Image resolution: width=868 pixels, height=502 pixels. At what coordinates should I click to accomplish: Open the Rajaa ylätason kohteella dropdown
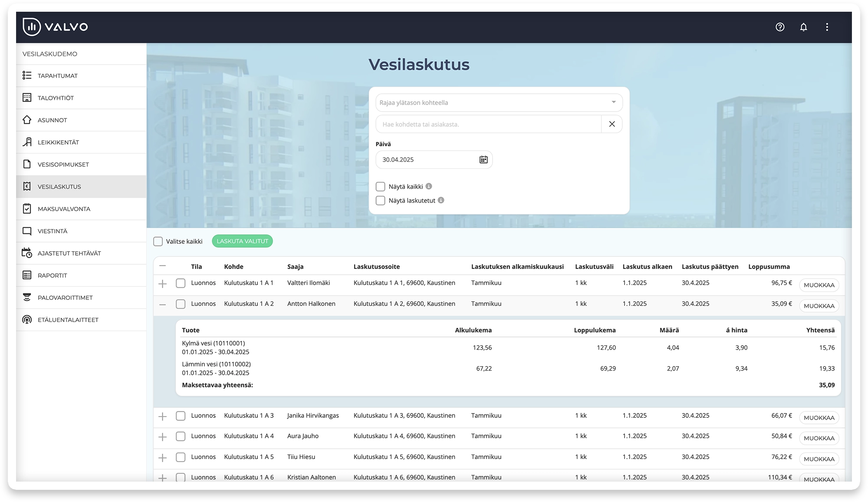[x=499, y=102]
